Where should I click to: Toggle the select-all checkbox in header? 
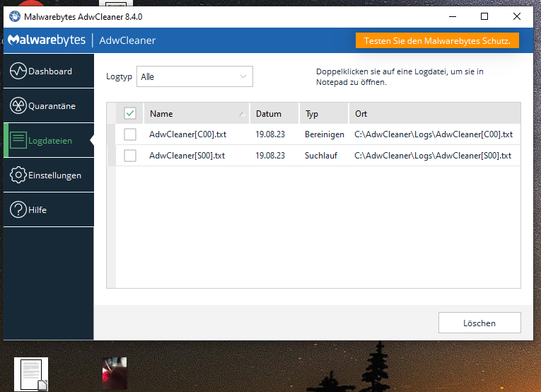pos(130,113)
